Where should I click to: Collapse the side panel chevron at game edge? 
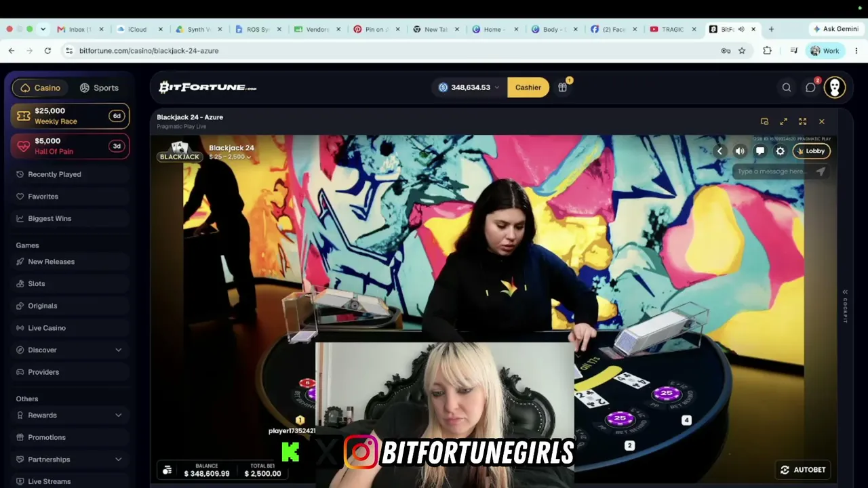tap(845, 292)
